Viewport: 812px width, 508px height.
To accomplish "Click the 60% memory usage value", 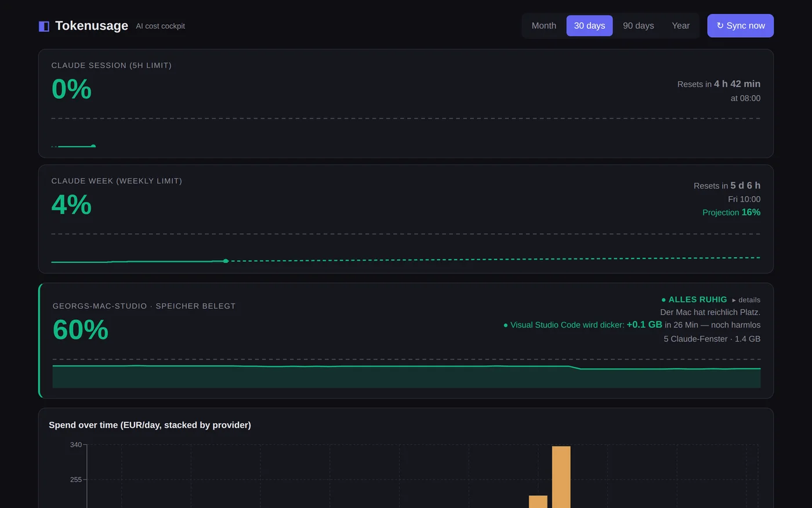I will (81, 330).
